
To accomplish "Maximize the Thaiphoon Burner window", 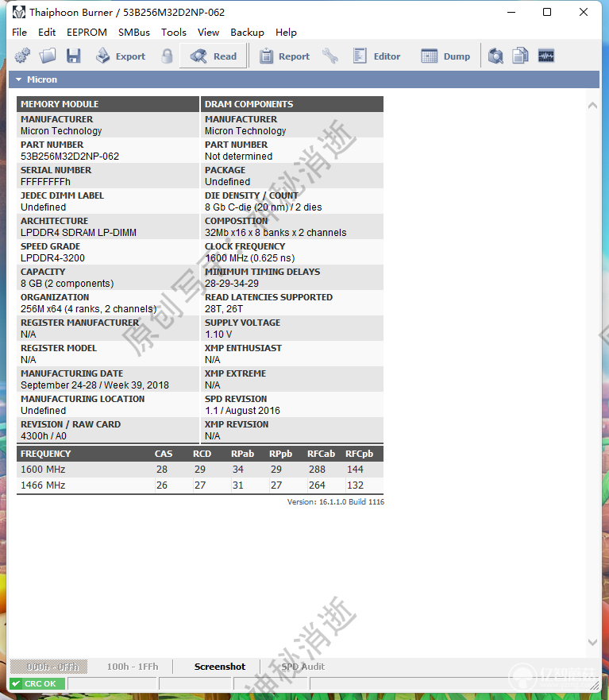I will point(547,12).
